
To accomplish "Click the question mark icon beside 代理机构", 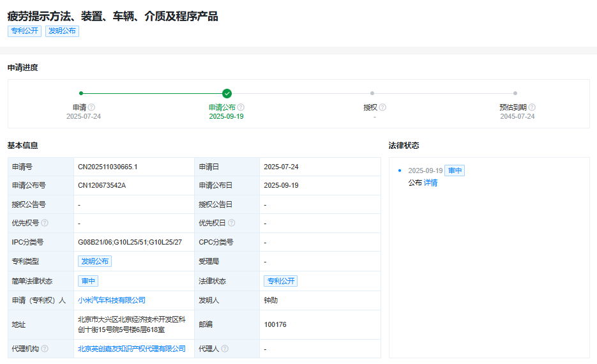I will point(45,349).
